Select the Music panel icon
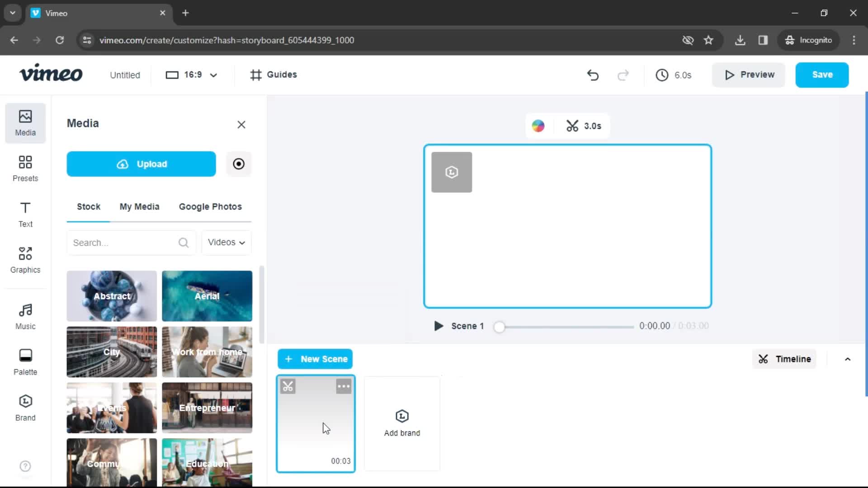 (x=24, y=316)
